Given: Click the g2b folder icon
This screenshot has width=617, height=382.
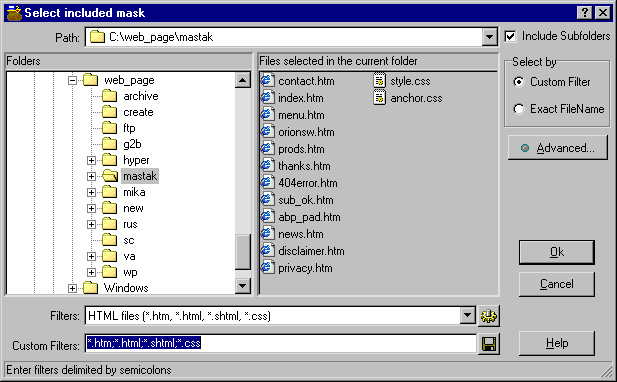Looking at the screenshot, I should (x=110, y=144).
